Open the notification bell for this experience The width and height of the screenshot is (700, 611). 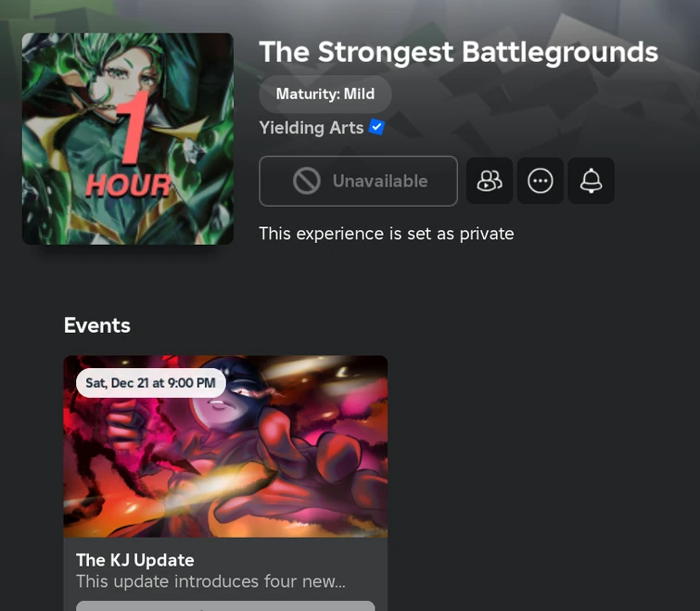click(592, 181)
